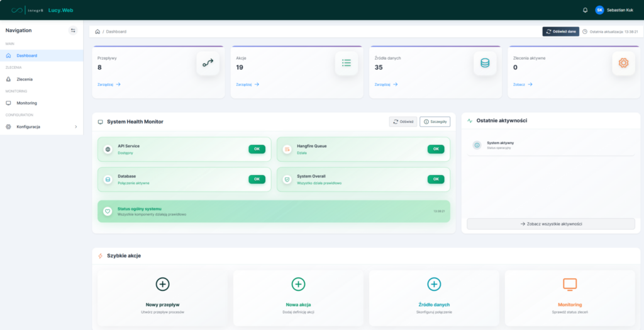Click the Zlecenia aktywne count value 0

pyautogui.click(x=516, y=67)
